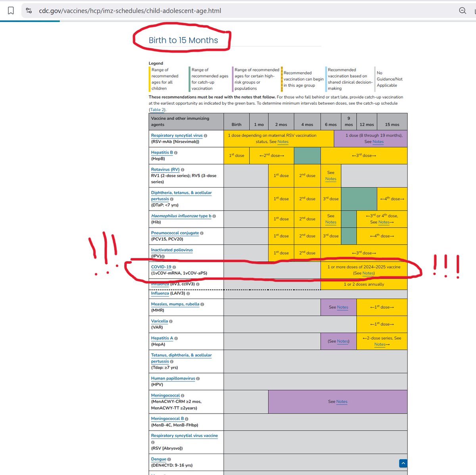Screen dimensions: 476x475
Task: Open the Meningococcal B link
Action: coord(167,419)
